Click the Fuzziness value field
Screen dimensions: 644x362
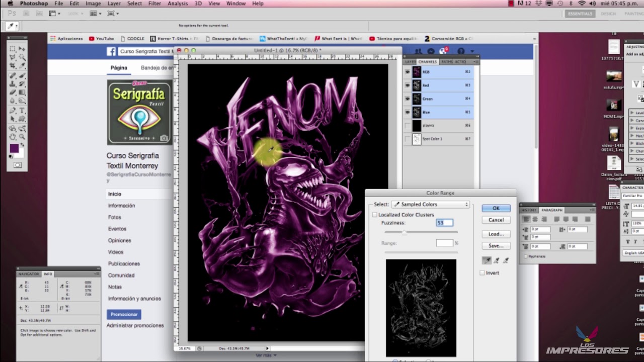click(444, 223)
